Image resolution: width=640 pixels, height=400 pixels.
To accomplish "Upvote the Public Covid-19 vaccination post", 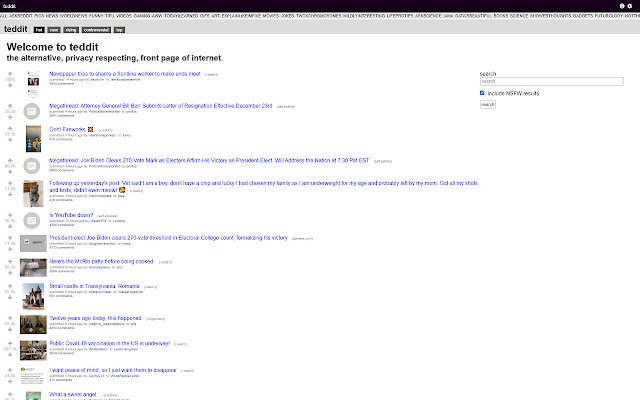I will click(x=10, y=344).
